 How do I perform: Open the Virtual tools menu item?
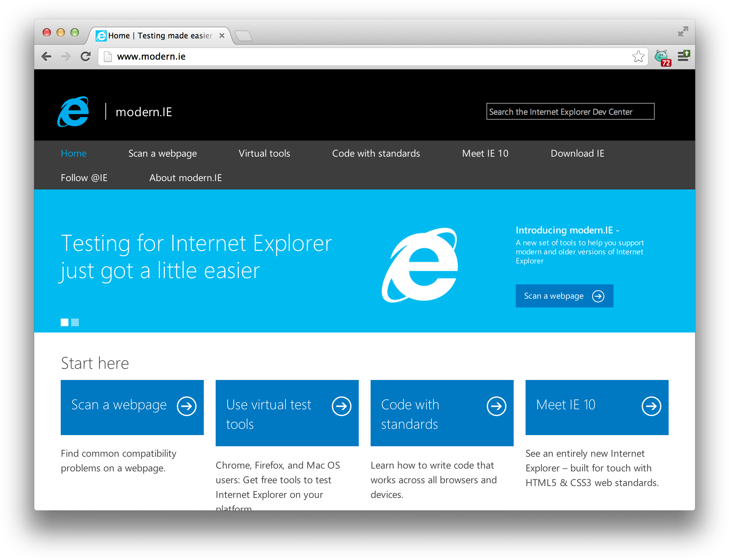tap(264, 154)
